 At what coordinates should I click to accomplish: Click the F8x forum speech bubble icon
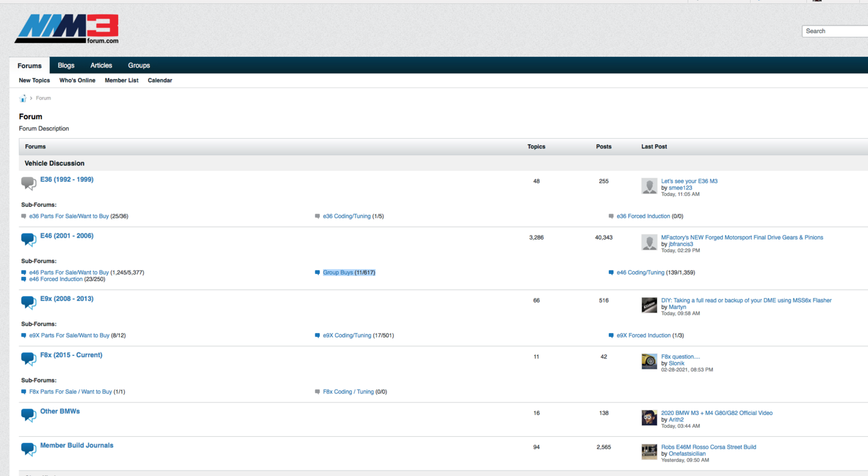pyautogui.click(x=28, y=358)
